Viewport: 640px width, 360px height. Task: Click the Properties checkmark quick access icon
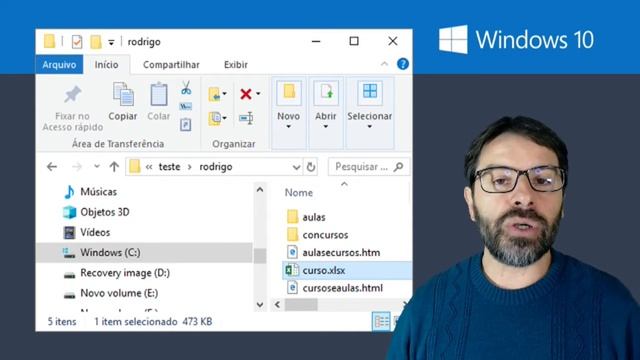77,42
